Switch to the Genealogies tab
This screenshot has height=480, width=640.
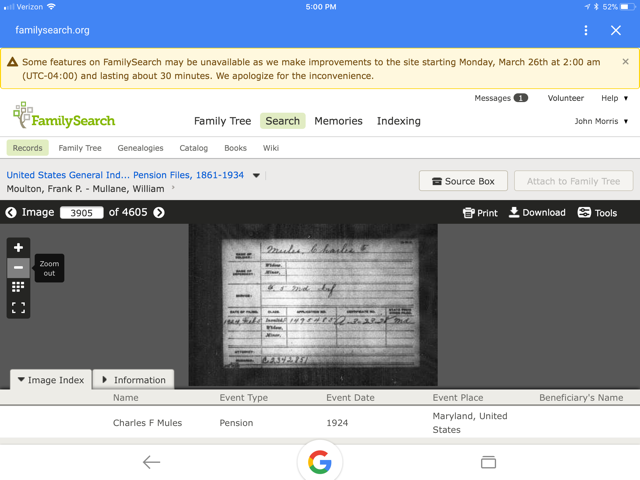(x=140, y=148)
